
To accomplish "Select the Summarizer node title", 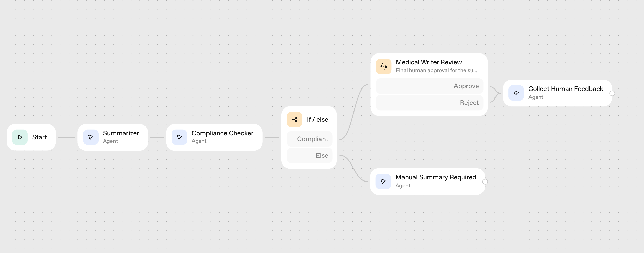I will tap(121, 133).
